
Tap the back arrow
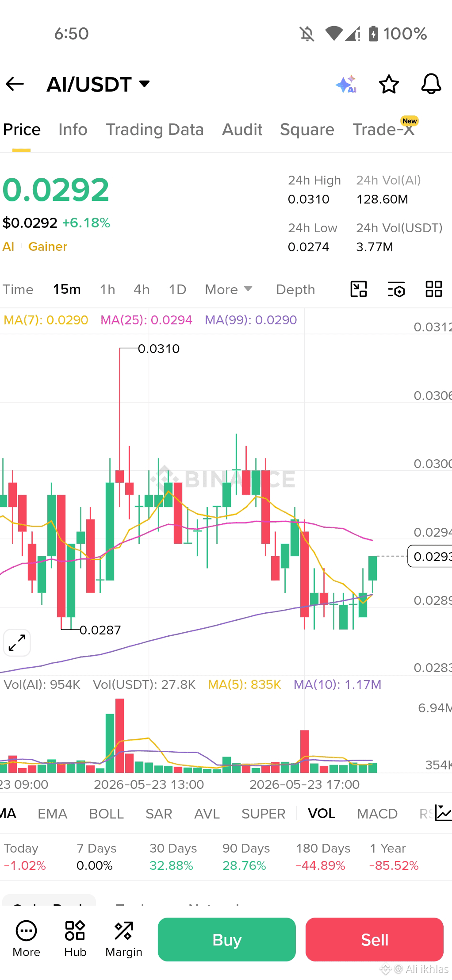(15, 84)
